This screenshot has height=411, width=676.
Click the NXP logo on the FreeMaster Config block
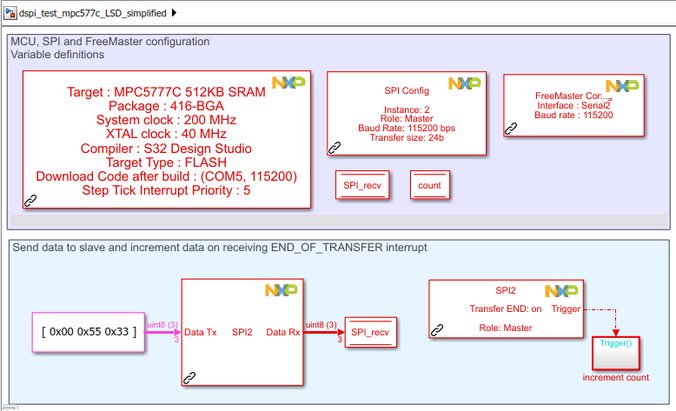pos(623,86)
